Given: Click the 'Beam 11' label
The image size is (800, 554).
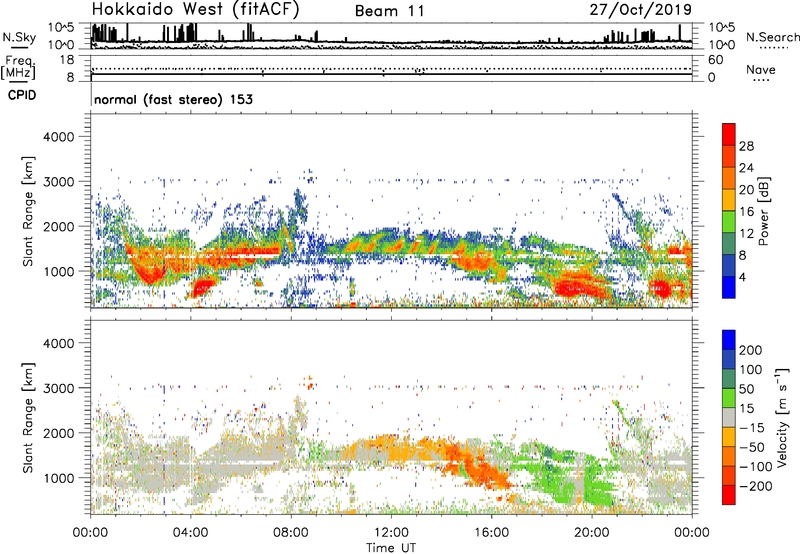Looking at the screenshot, I should [x=390, y=11].
